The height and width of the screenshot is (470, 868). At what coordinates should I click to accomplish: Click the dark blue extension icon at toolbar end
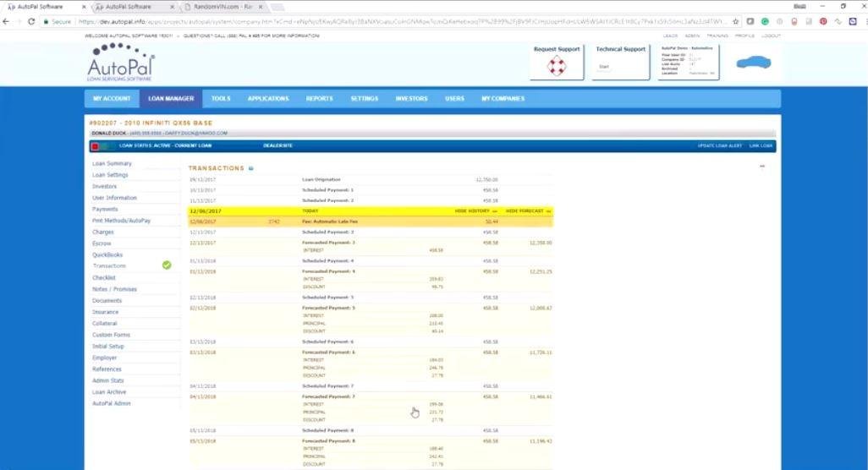(853, 22)
